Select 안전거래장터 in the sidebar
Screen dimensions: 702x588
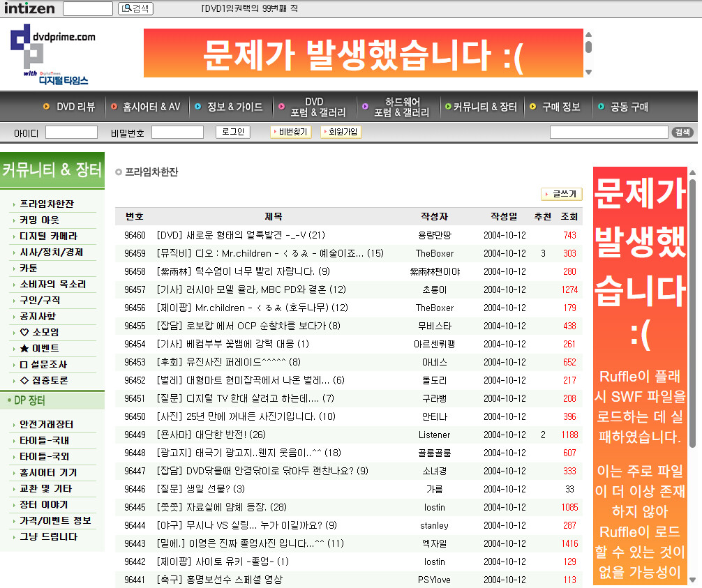click(47, 425)
